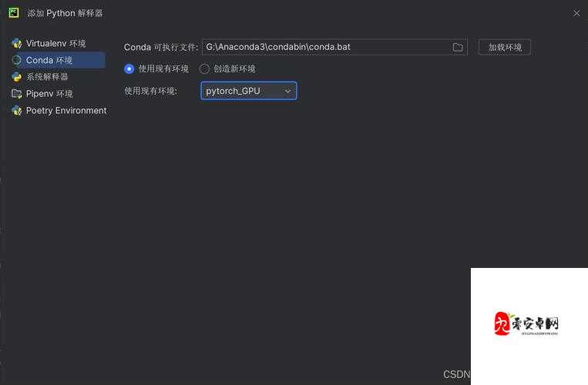This screenshot has width=588, height=385.
Task: Select Conda 环境 in the sidebar
Action: [x=57, y=60]
